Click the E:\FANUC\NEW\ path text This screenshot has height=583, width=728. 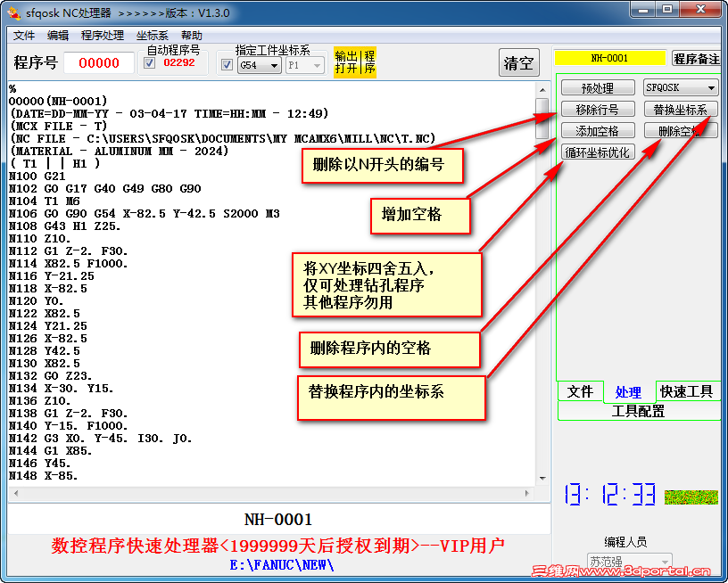click(x=281, y=565)
